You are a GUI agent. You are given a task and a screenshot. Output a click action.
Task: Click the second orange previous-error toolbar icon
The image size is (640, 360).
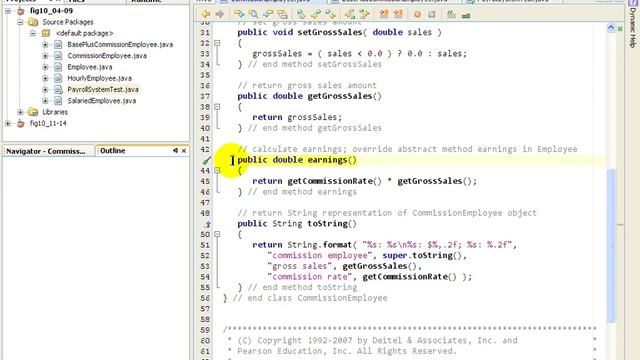398,15
